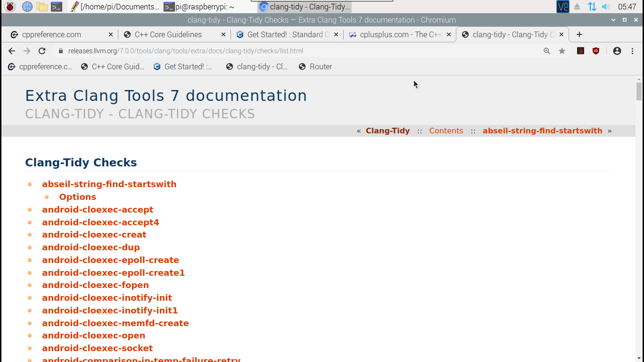
Task: Open the Get Started! bookmark
Action: [x=183, y=66]
